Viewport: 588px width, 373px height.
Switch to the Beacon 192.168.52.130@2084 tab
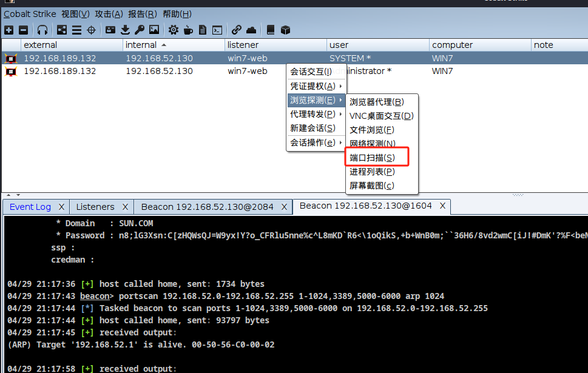(207, 207)
